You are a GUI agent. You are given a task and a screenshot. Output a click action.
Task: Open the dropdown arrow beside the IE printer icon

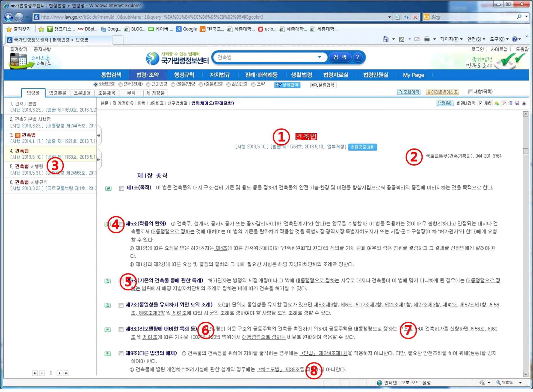tap(435, 39)
